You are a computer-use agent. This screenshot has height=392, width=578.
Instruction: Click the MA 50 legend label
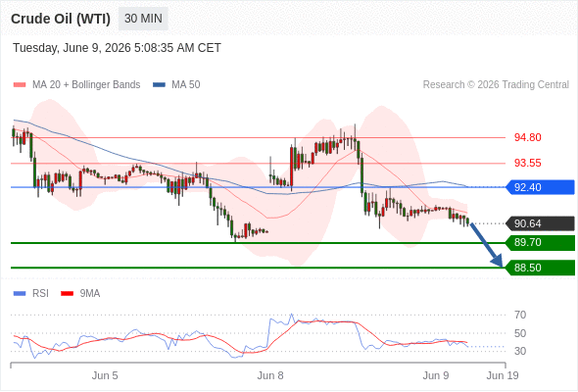[x=186, y=85]
